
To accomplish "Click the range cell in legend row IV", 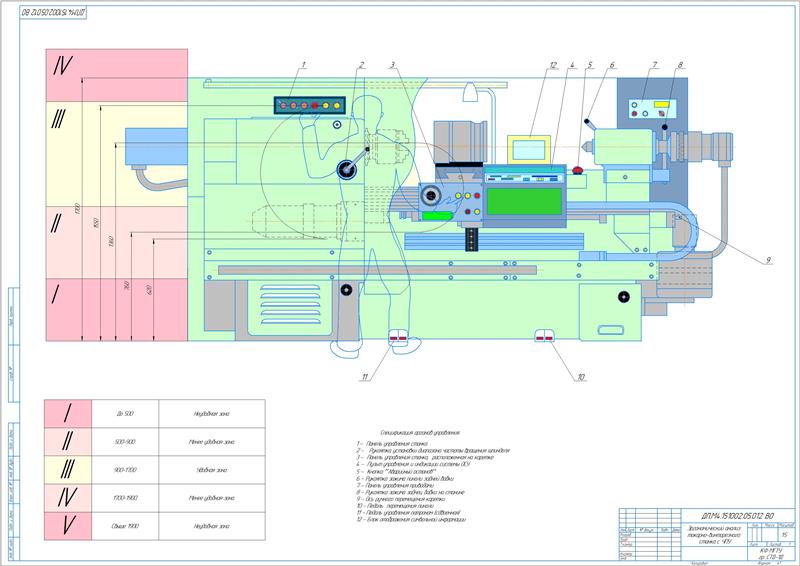I will coord(125,498).
